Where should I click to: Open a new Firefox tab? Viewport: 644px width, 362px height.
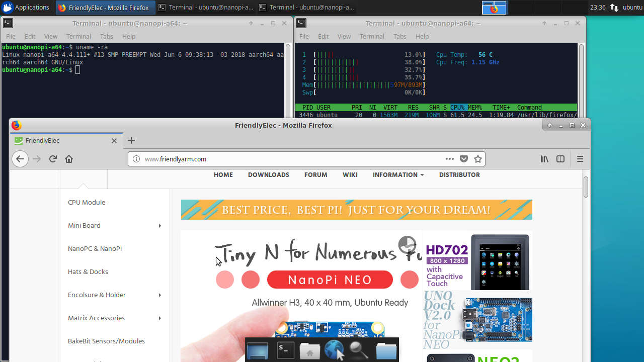(131, 140)
